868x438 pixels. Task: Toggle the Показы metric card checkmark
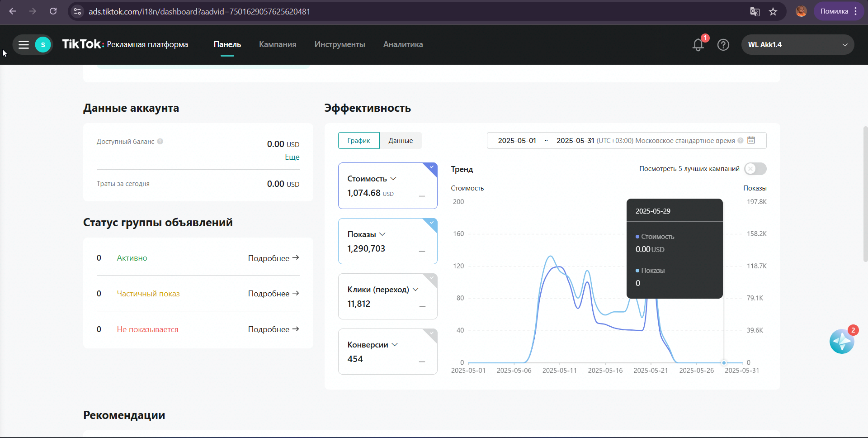tap(432, 223)
